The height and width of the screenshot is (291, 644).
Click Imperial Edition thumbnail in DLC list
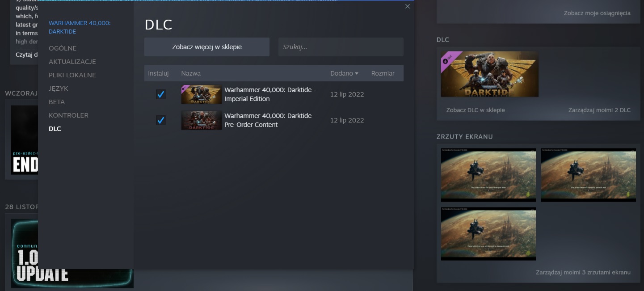[202, 94]
